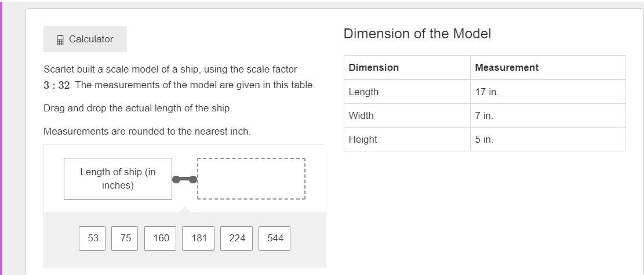Click the 181 answer tile
This screenshot has height=275, width=644.
point(198,238)
